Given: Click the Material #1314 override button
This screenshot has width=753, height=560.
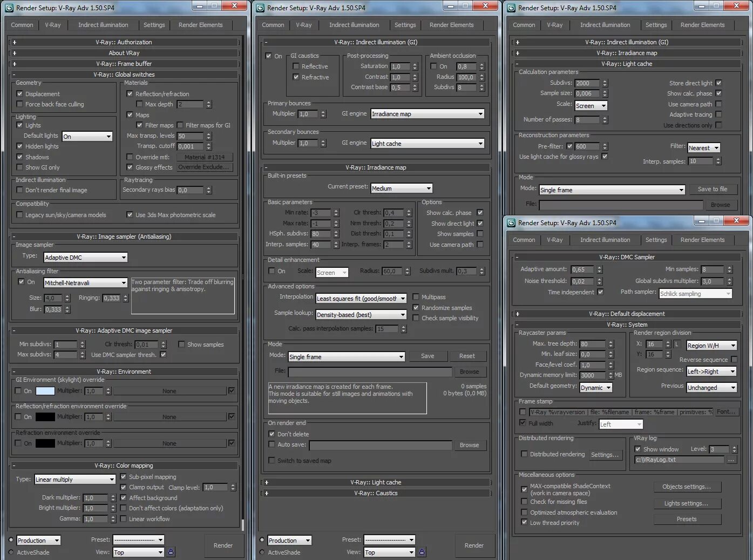Looking at the screenshot, I should 205,157.
